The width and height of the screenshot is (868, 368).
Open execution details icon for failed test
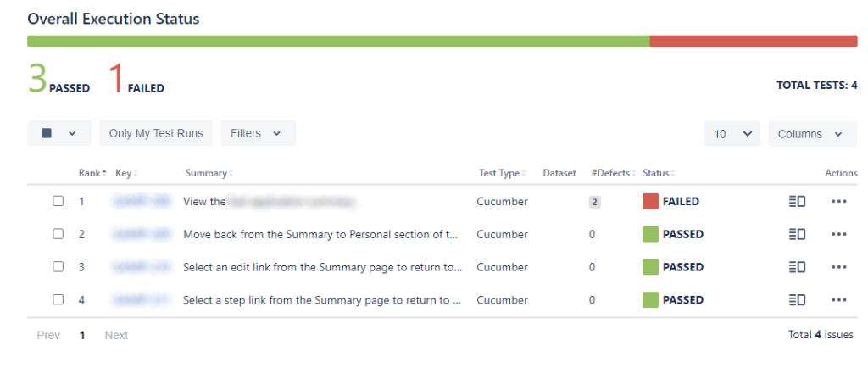pos(797,202)
